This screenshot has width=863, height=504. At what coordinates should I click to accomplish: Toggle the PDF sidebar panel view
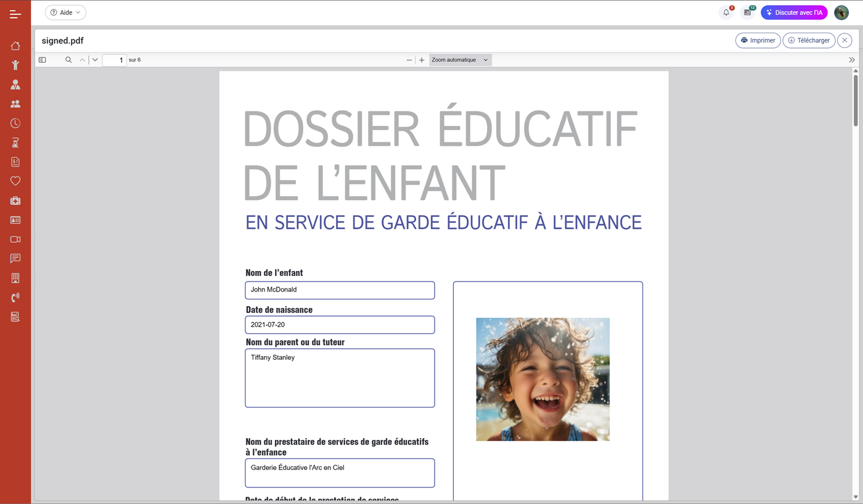42,59
